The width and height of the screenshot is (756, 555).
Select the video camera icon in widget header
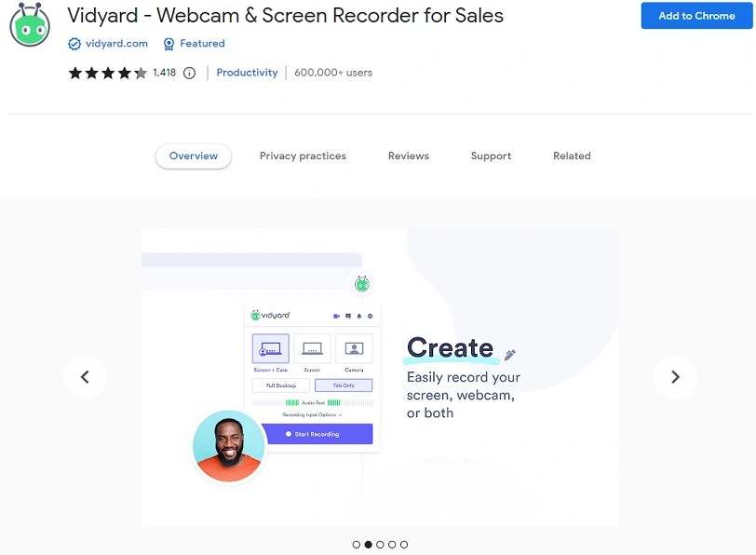tap(336, 316)
